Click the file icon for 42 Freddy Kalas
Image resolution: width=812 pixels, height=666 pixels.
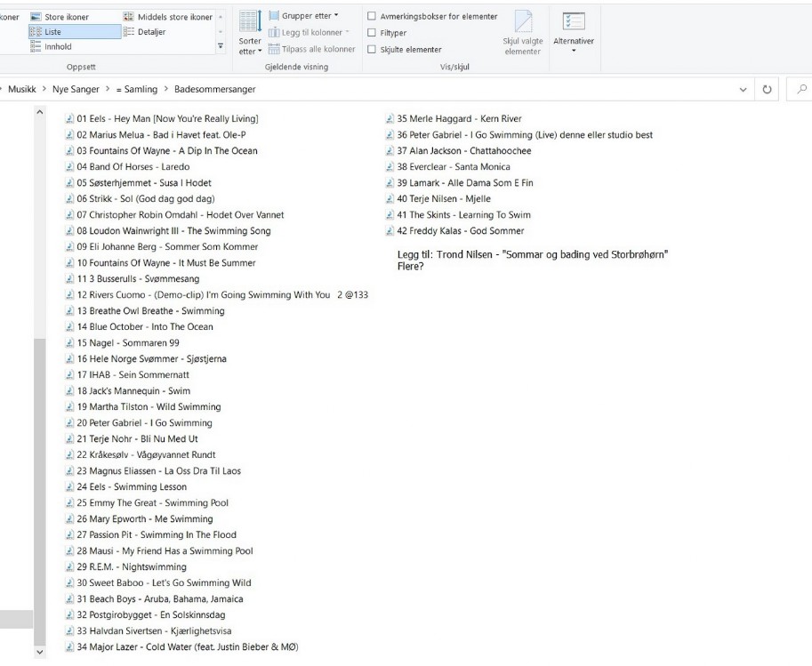click(390, 231)
